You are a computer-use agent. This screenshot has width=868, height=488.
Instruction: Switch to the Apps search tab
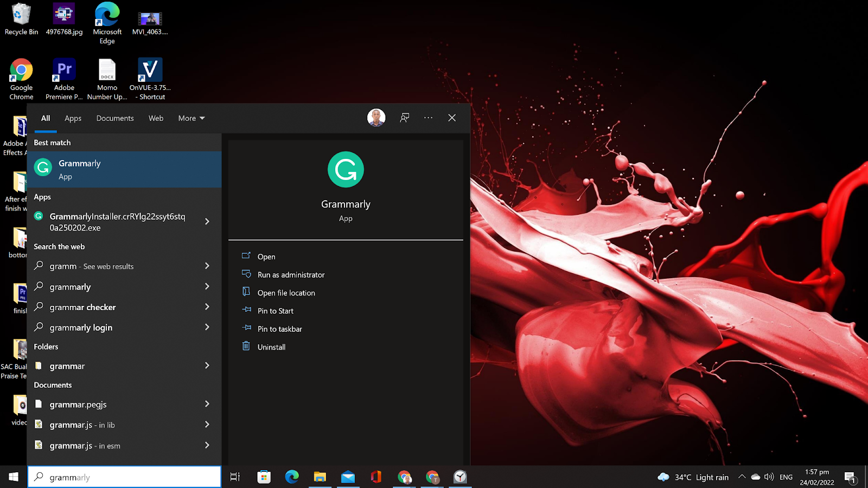[x=73, y=118]
